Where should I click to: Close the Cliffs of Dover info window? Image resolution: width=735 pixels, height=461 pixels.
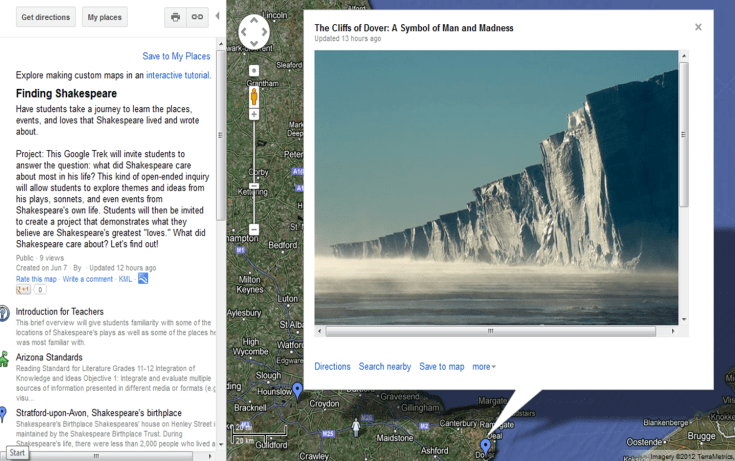coord(698,27)
